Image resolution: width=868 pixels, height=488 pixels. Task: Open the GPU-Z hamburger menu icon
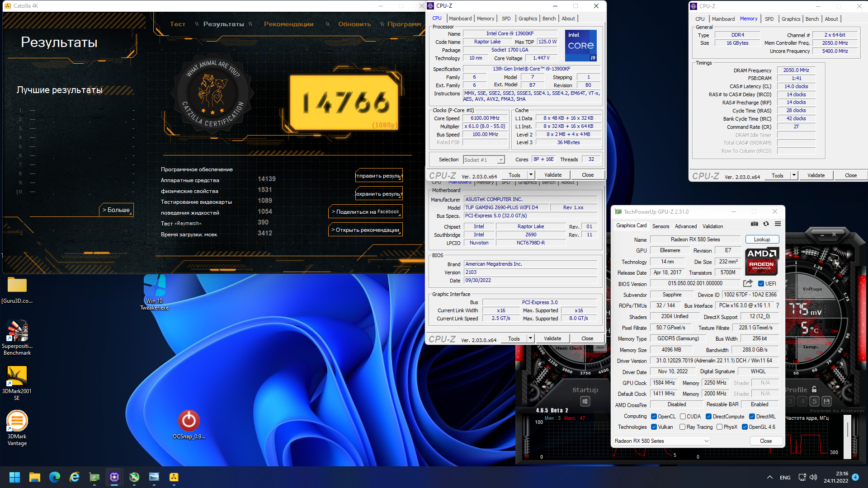coord(778,224)
